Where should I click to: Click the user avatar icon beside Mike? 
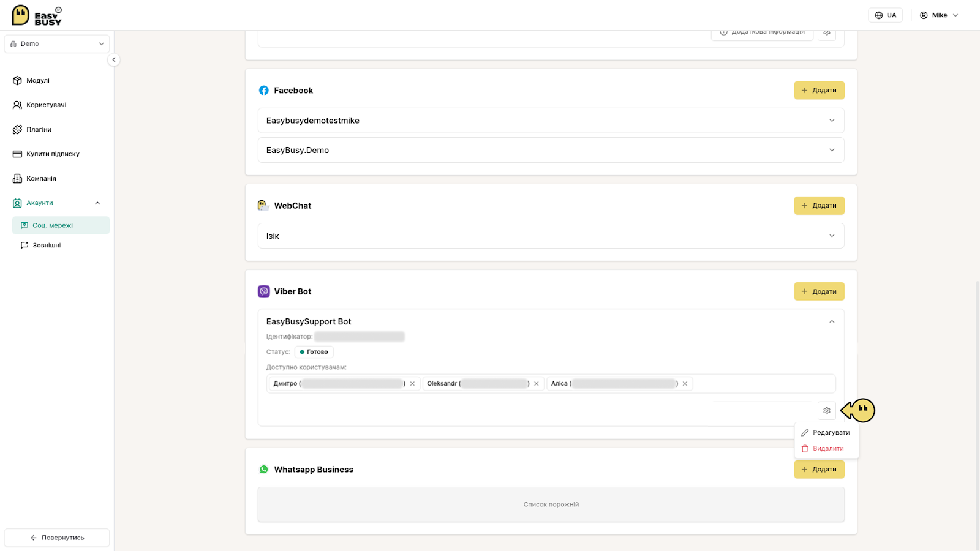[924, 15]
